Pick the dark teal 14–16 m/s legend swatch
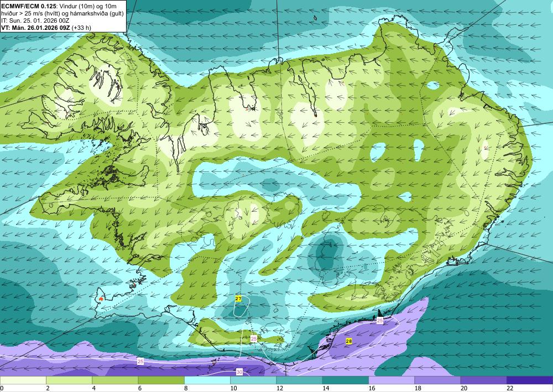Viewport: 553px width, 392px height. tap(346, 380)
